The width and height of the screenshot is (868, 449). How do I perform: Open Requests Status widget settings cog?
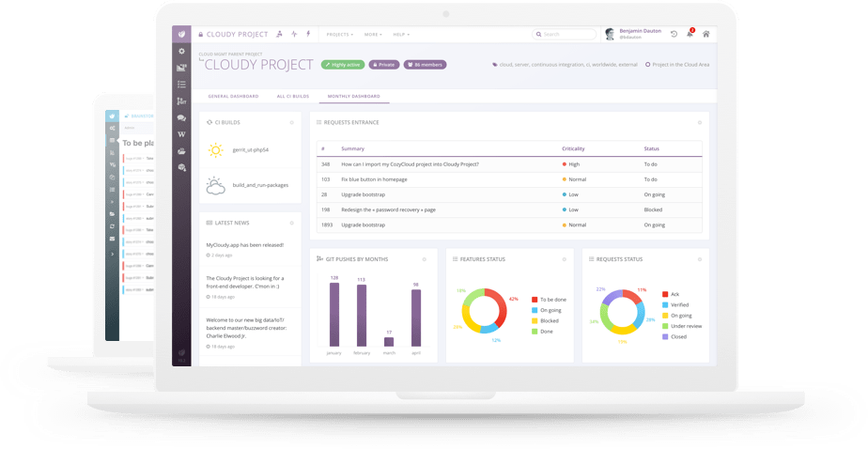[700, 259]
